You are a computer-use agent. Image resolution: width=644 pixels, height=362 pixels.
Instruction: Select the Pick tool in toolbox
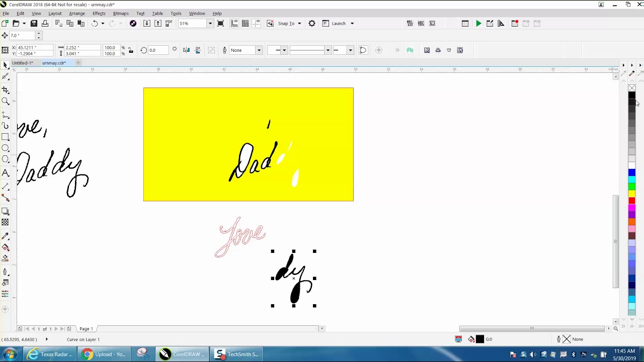pos(5,65)
